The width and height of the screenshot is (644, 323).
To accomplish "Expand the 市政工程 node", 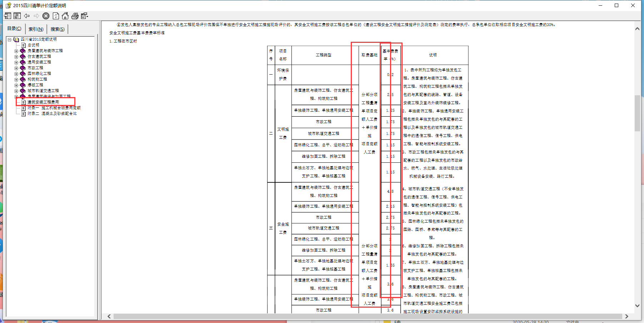I will [x=16, y=68].
